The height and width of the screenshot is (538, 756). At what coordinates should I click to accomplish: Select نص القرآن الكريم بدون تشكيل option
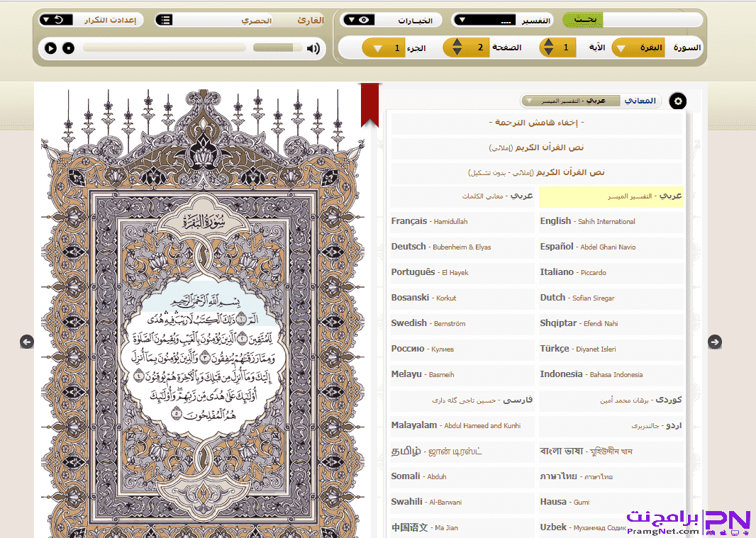537,172
